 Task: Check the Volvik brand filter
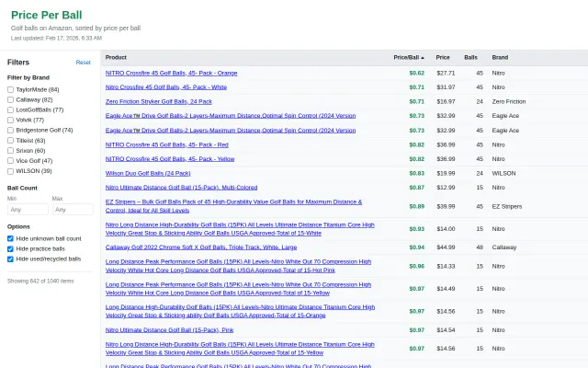[10, 121]
